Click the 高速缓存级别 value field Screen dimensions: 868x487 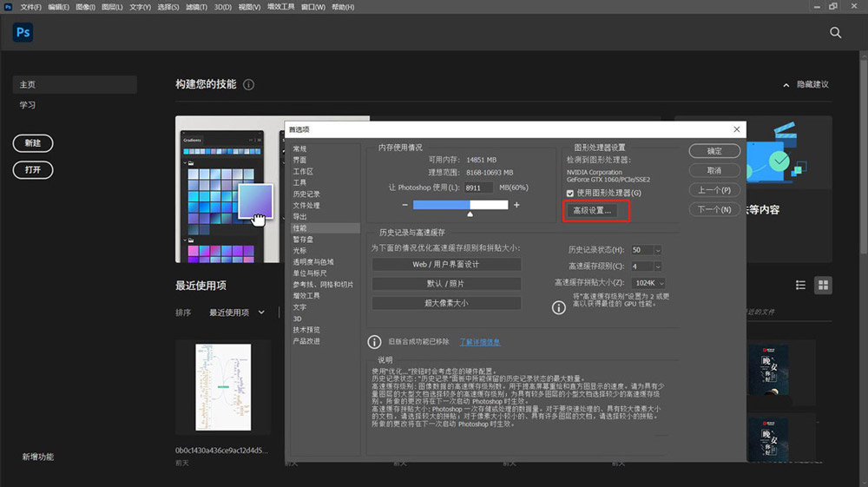(642, 267)
